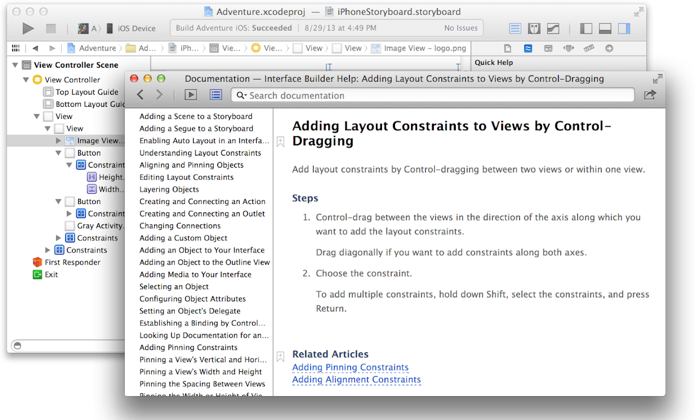The image size is (695, 420).
Task: Stop the running build in Xcode
Action: point(51,28)
